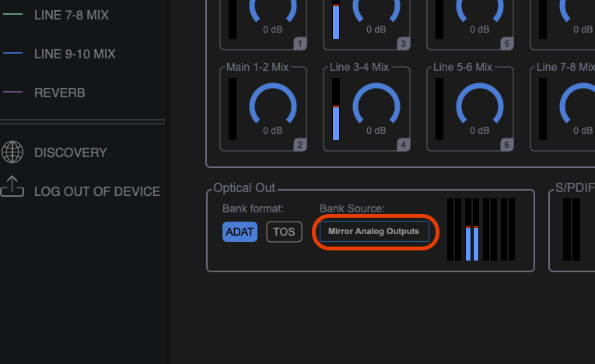Adjust the Line 7-8 Mix knob

579,103
